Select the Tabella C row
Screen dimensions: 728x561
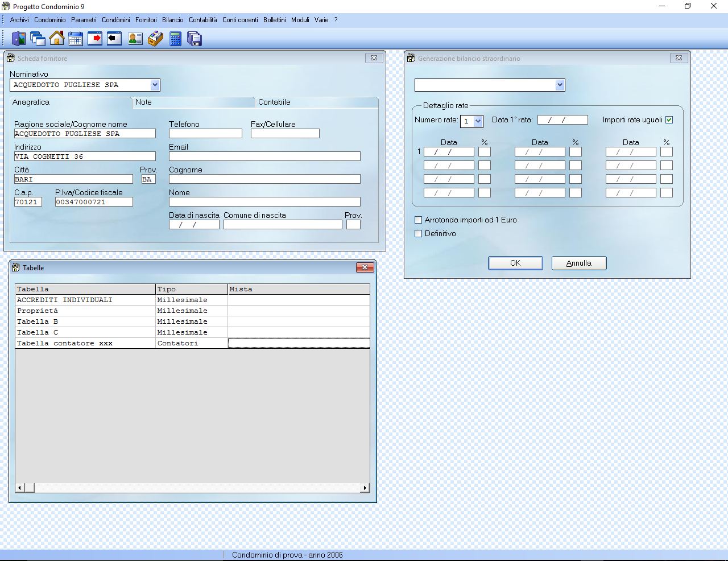pos(192,332)
